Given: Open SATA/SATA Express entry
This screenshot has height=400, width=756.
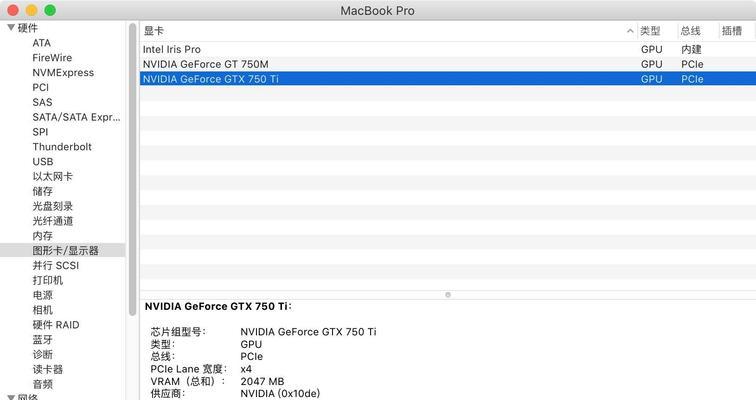Looking at the screenshot, I should 76,117.
